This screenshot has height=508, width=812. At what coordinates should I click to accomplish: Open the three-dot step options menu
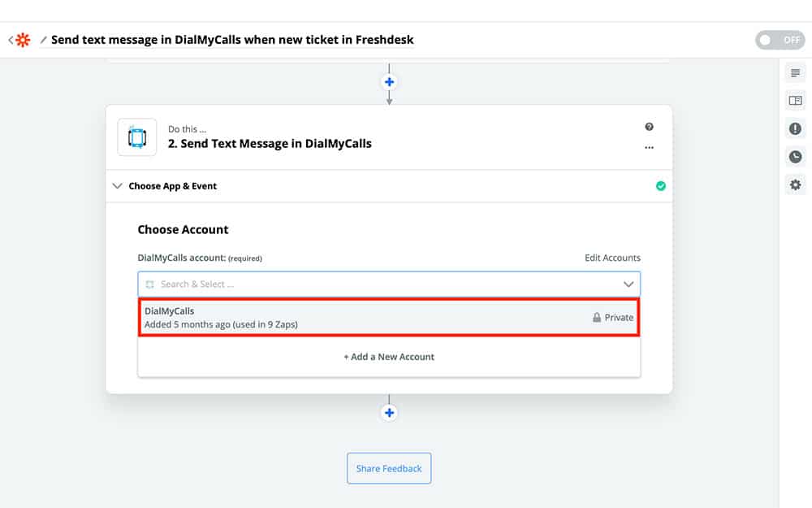coord(649,148)
